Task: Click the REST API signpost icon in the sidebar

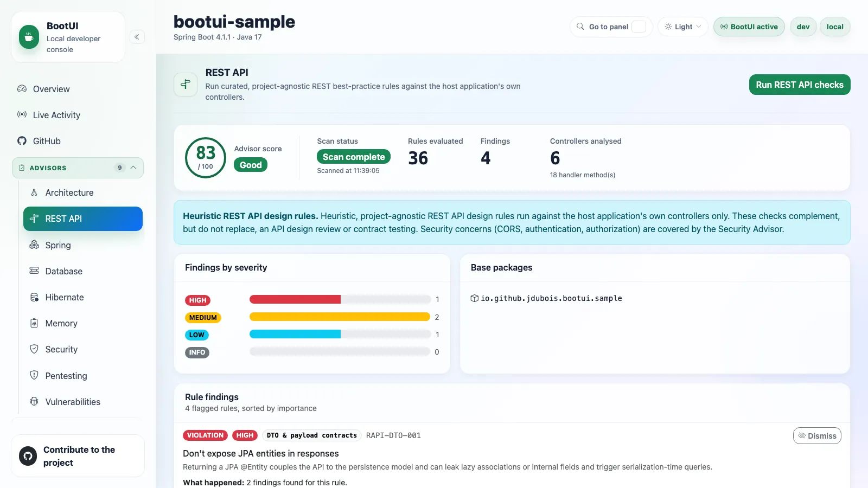Action: tap(34, 219)
